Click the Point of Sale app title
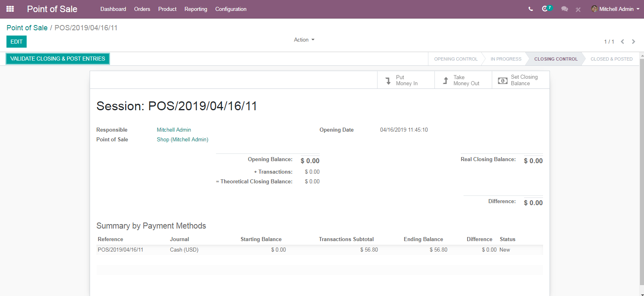The height and width of the screenshot is (296, 644). (52, 9)
